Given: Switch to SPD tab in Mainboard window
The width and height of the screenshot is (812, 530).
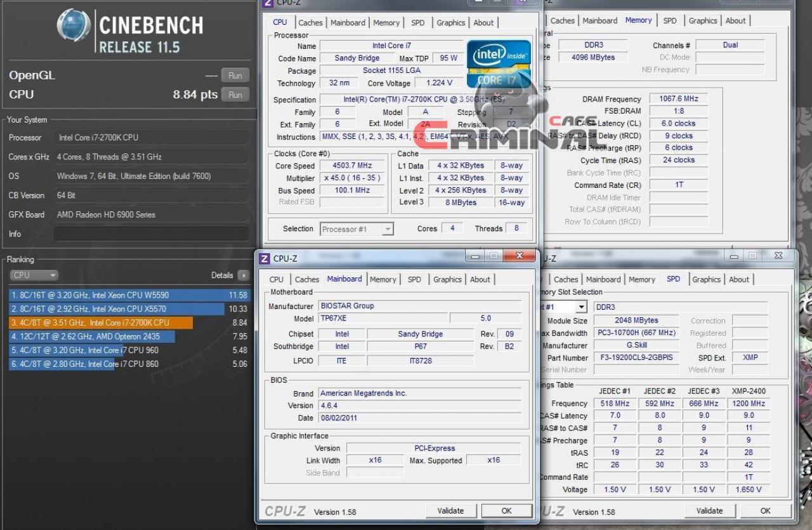Looking at the screenshot, I should pyautogui.click(x=414, y=279).
